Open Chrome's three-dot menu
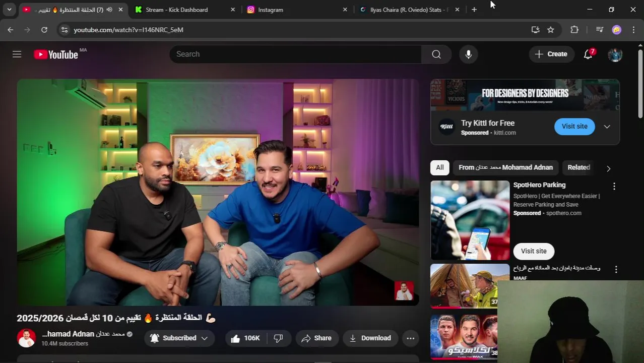 [x=633, y=30]
